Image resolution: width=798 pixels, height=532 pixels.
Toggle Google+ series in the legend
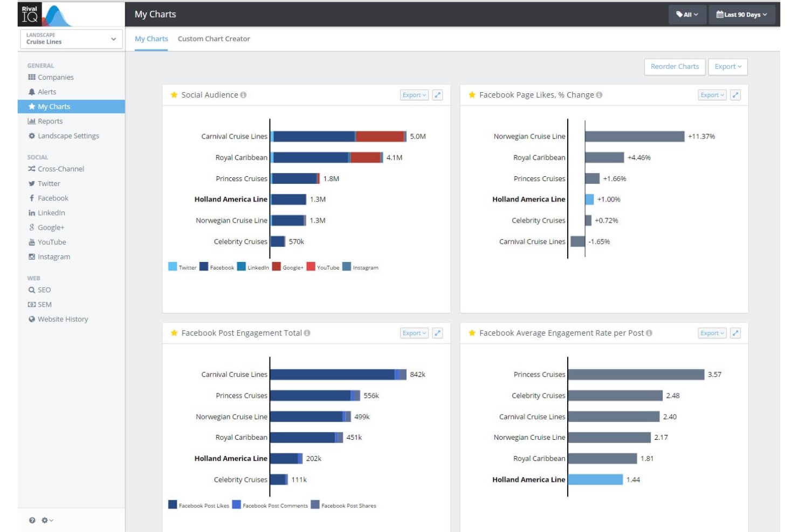287,267
